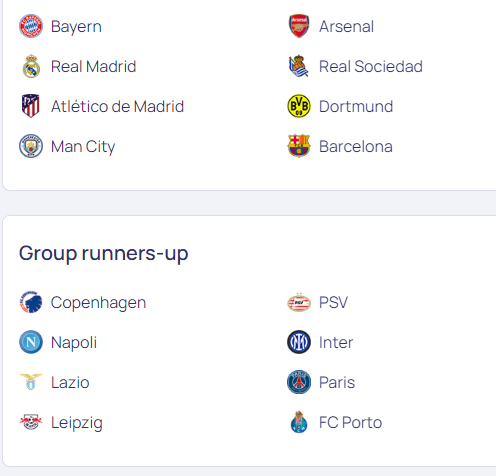Screen dimensions: 496x476
Task: Click the Group runners-up heading
Action: pyautogui.click(x=104, y=253)
